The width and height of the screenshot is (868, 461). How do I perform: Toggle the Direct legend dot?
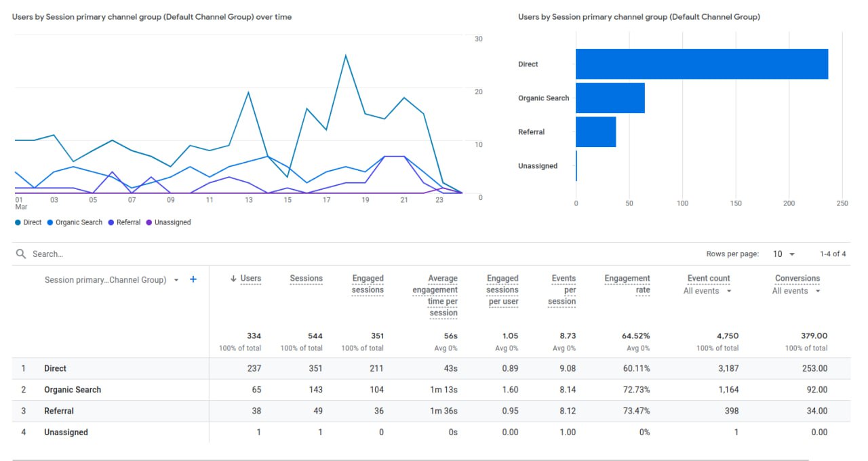click(x=17, y=222)
